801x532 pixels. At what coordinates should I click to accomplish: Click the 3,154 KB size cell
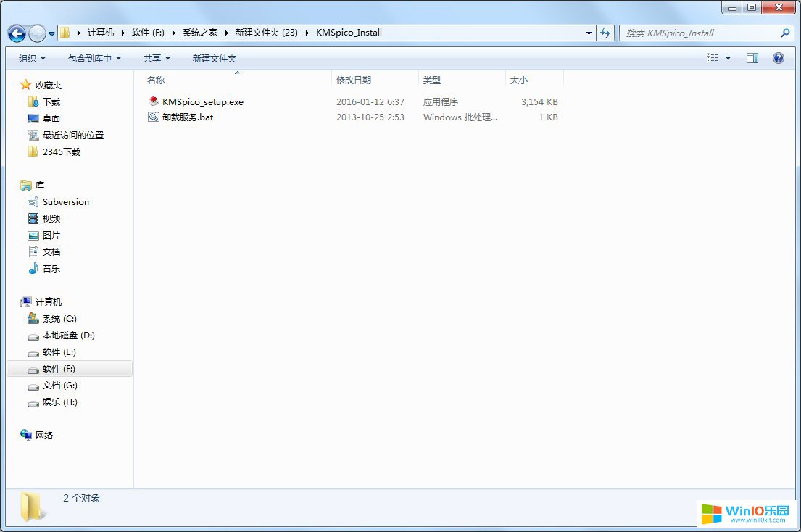pyautogui.click(x=539, y=101)
